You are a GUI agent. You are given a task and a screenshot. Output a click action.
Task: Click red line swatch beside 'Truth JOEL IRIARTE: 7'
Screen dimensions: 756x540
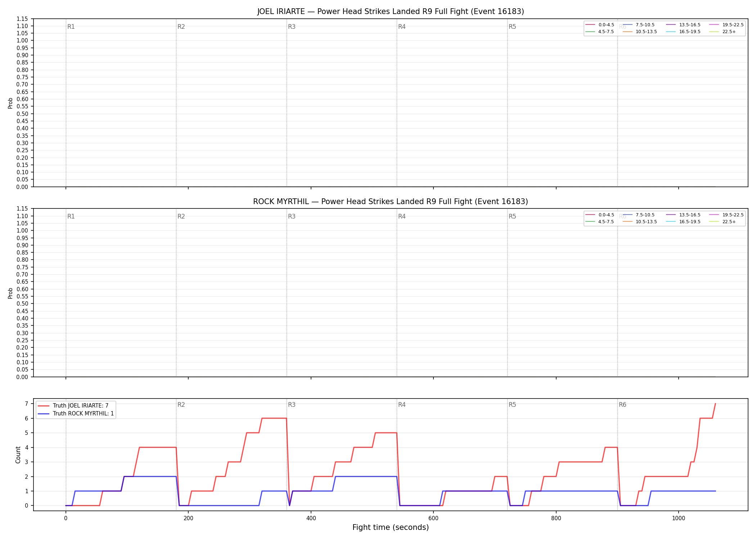(x=43, y=406)
